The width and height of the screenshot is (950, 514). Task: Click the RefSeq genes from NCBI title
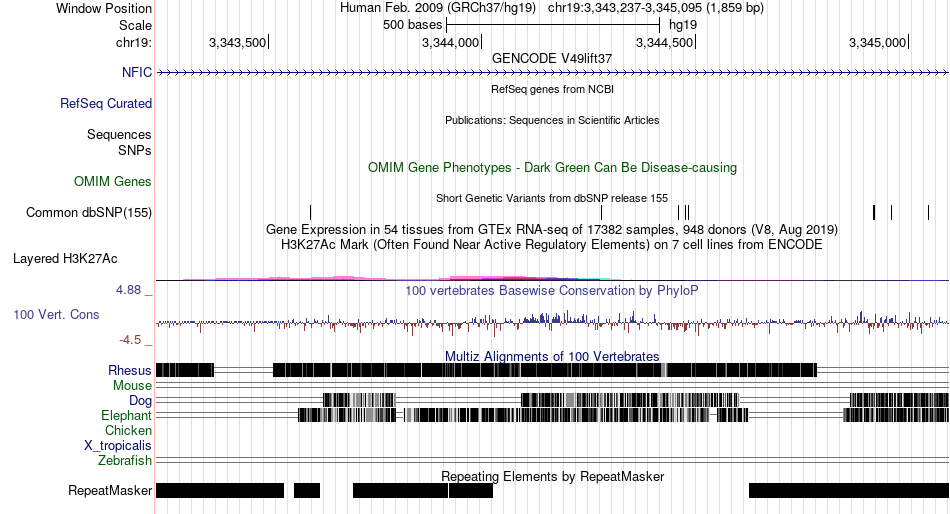[x=552, y=89]
